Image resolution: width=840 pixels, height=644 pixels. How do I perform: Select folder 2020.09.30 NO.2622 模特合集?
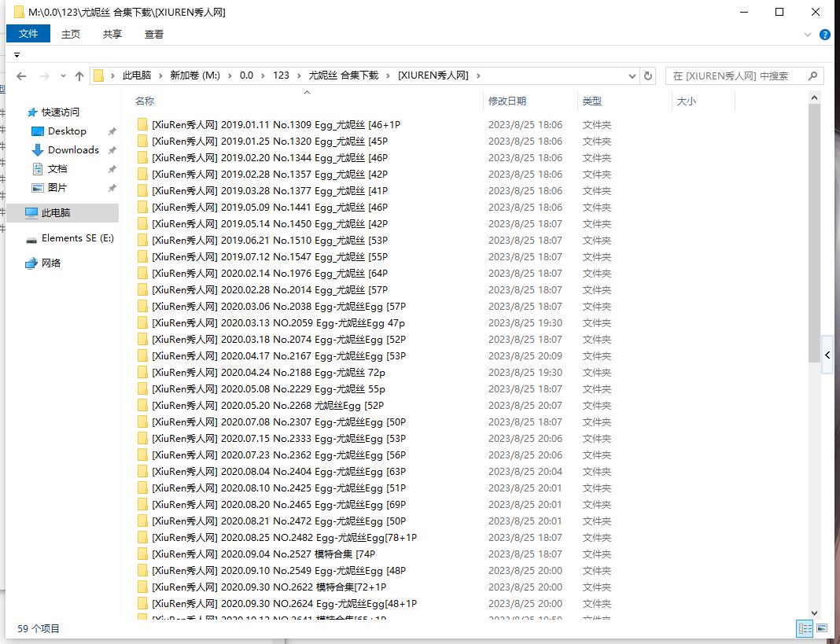tap(269, 587)
